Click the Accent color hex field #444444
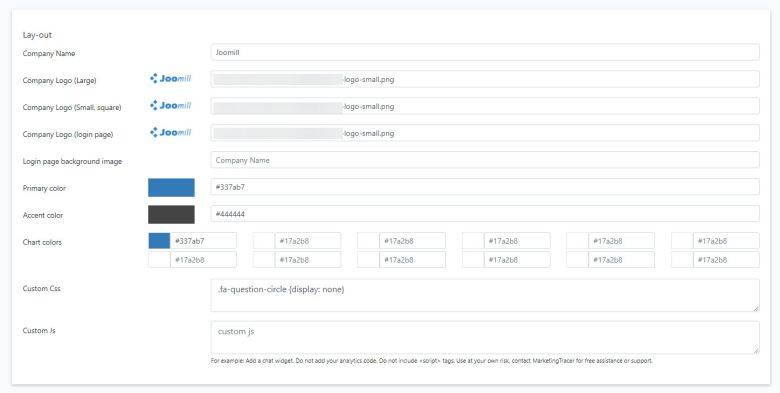Viewport: 780px width, 393px height. point(485,214)
